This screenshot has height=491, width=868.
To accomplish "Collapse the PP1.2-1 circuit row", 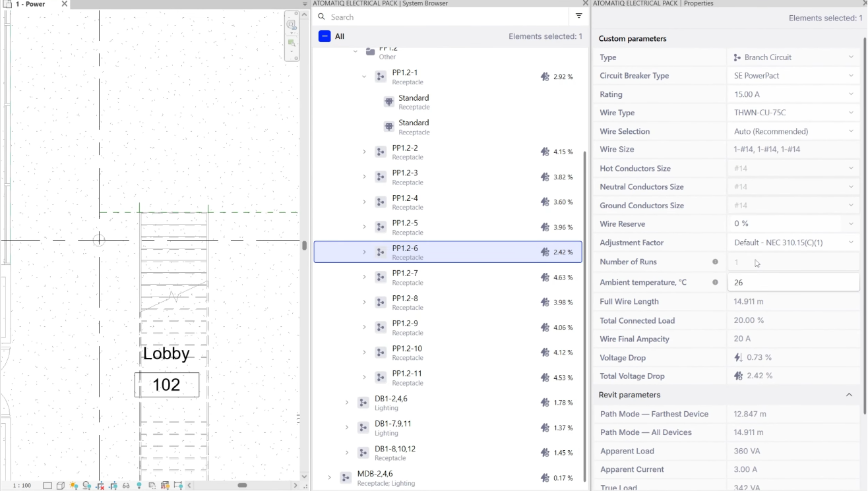I will coord(364,76).
